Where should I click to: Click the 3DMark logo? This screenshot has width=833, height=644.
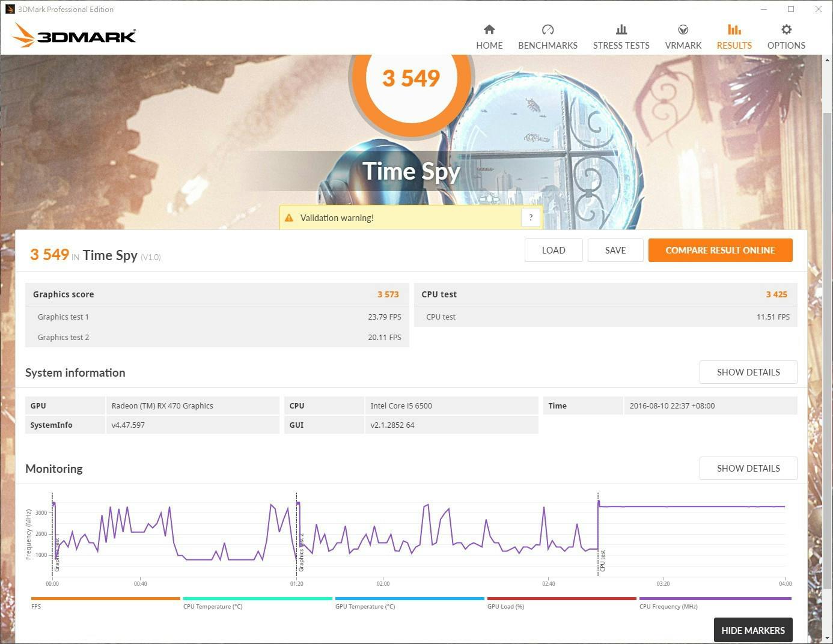click(x=74, y=35)
